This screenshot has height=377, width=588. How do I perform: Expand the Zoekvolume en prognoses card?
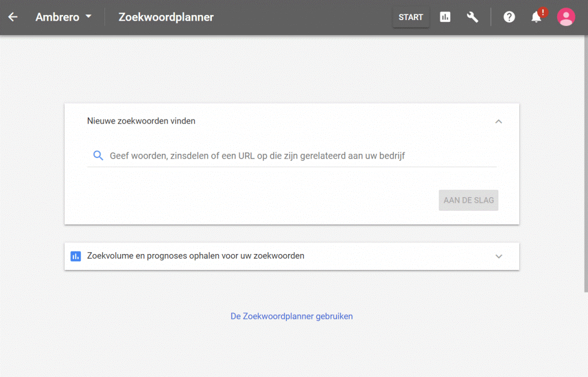tap(498, 256)
